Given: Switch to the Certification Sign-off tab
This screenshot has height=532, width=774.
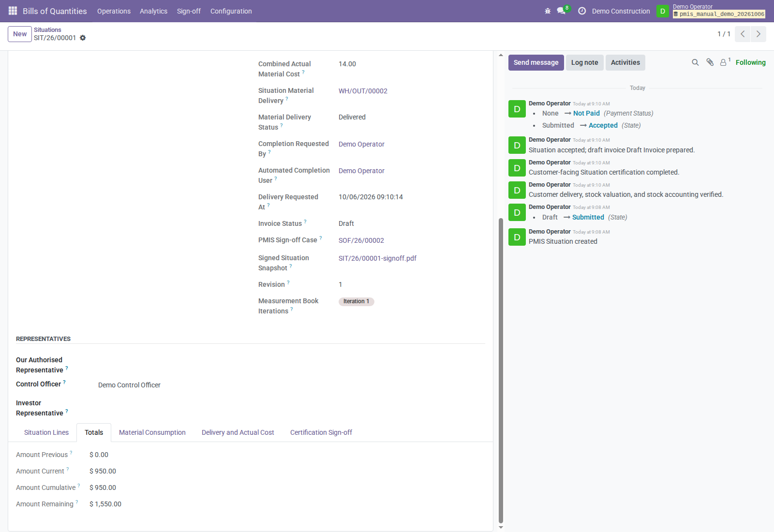Looking at the screenshot, I should [x=321, y=432].
